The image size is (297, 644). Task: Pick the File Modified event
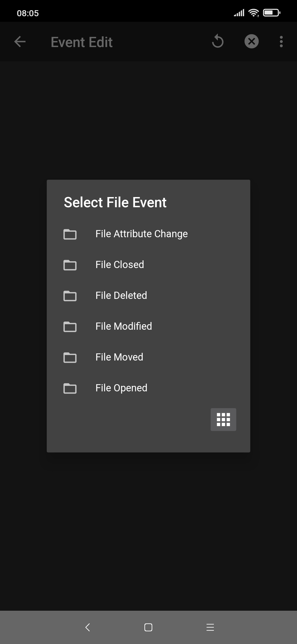tap(123, 326)
